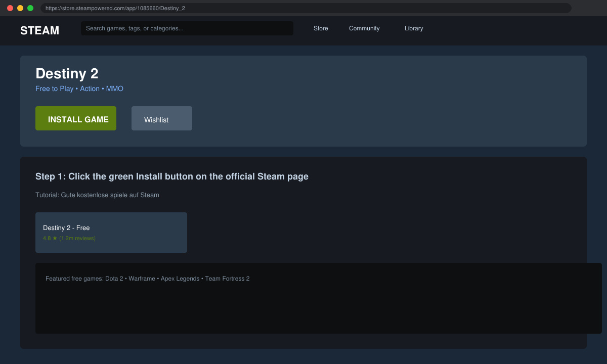
Task: Add Destiny 2 to Wishlist
Action: point(162,118)
